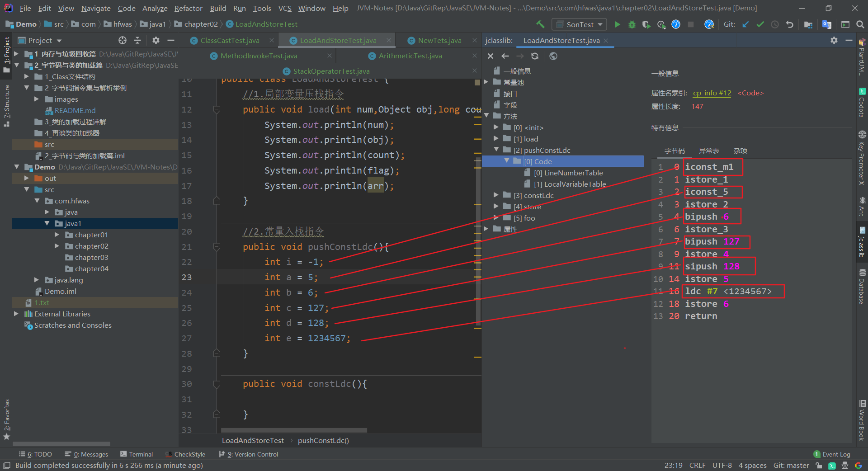The height and width of the screenshot is (471, 868).
Task: Open the Terminal tool window
Action: pyautogui.click(x=137, y=454)
